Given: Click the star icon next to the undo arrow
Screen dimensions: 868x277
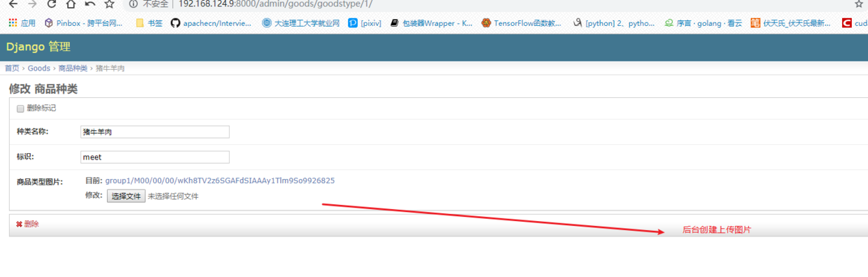Looking at the screenshot, I should point(109,4).
